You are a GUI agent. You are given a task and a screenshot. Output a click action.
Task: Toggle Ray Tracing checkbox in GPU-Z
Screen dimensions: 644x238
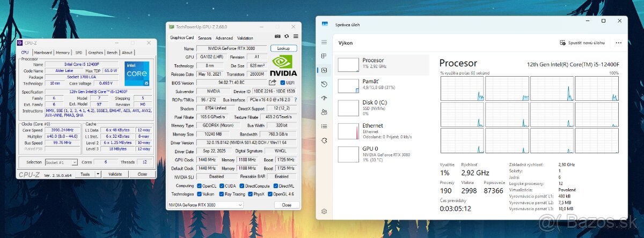(223, 194)
